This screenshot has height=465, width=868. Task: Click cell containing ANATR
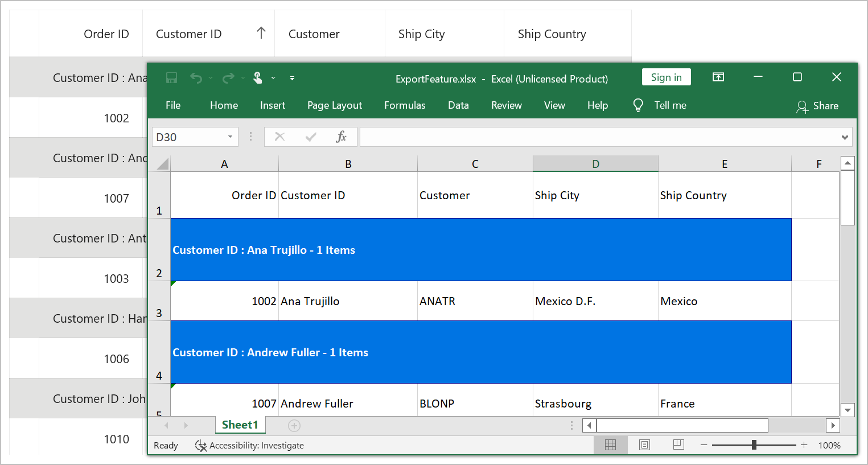point(475,301)
